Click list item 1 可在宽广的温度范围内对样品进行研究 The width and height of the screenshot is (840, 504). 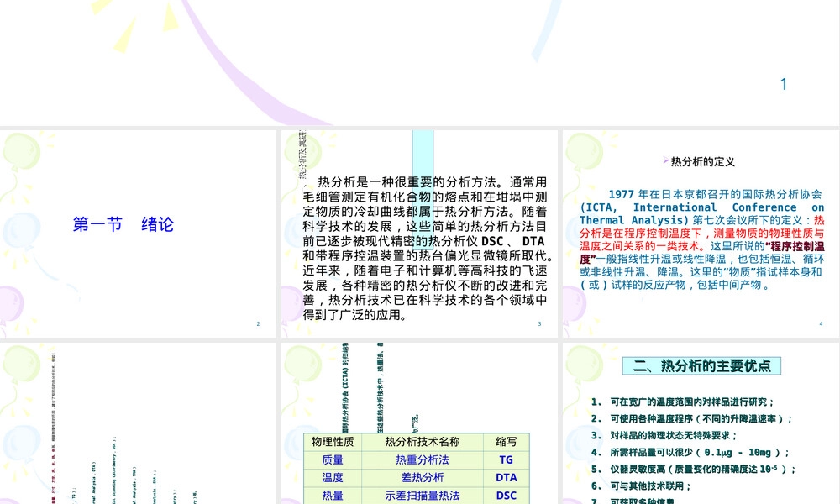click(683, 402)
